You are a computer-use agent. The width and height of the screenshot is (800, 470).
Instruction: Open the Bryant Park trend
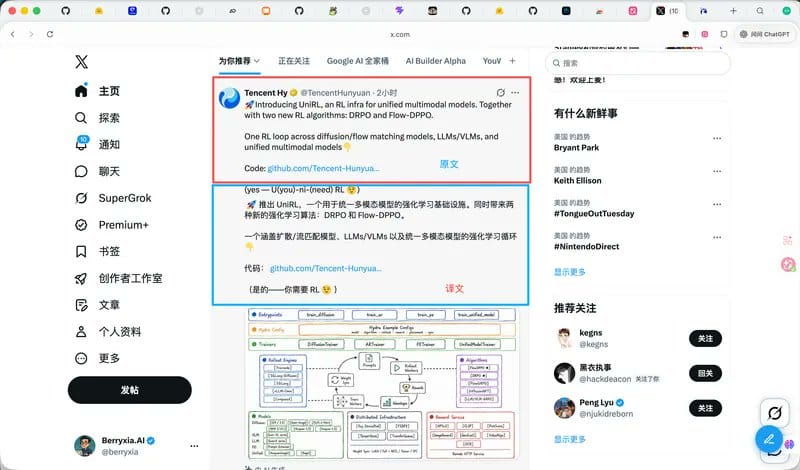(577, 147)
